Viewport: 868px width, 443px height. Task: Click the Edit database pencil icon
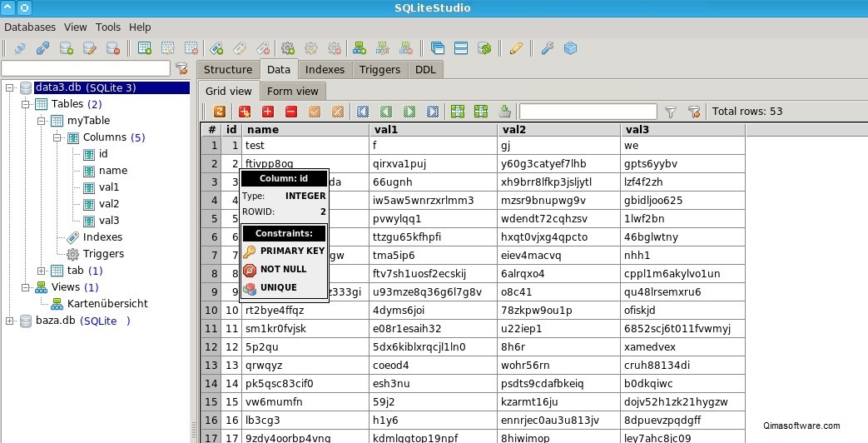tap(90, 49)
